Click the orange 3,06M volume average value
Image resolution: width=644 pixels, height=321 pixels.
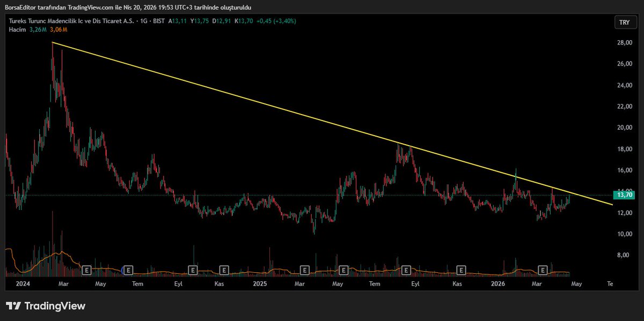[58, 29]
